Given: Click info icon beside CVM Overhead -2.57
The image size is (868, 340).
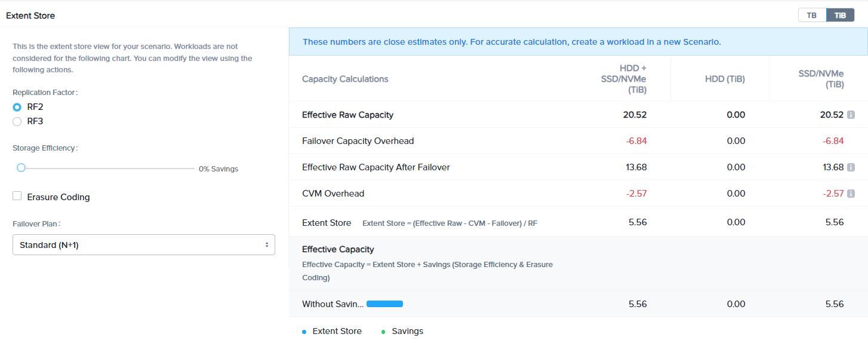Looking at the screenshot, I should point(851,194).
